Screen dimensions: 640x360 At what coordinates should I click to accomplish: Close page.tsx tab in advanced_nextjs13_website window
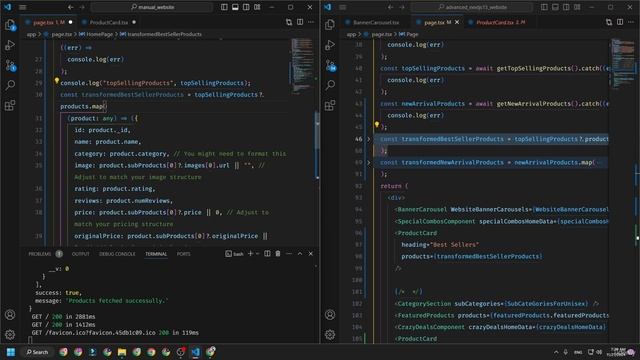[x=457, y=22]
